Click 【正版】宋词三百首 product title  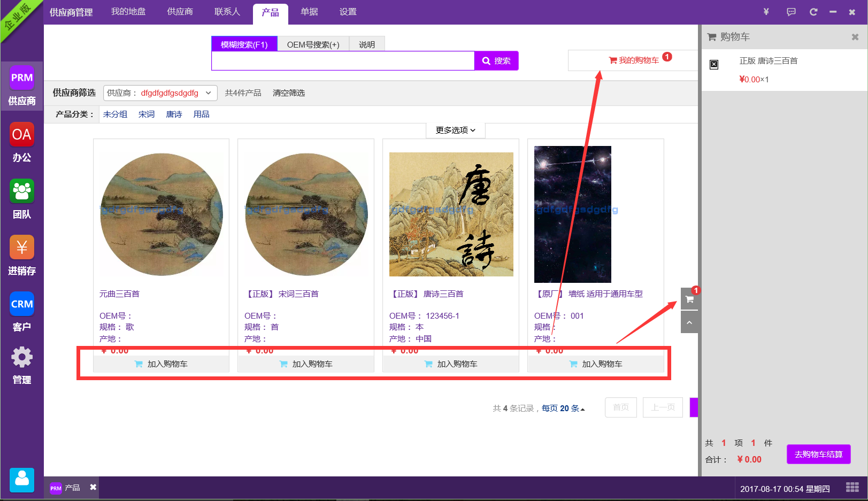tap(282, 294)
